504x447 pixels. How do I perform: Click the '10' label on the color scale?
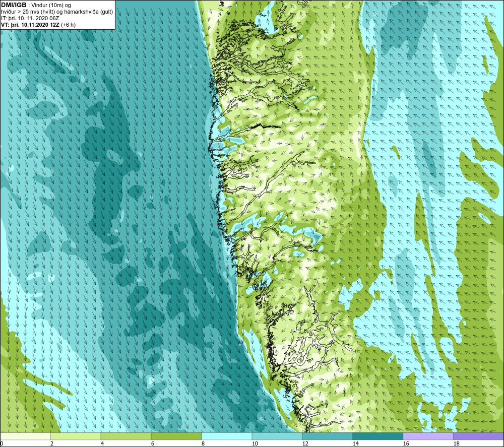(255, 443)
